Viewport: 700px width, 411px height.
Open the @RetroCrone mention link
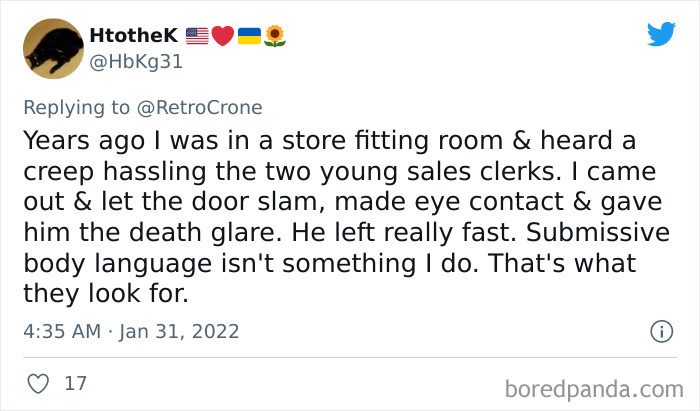[200, 108]
